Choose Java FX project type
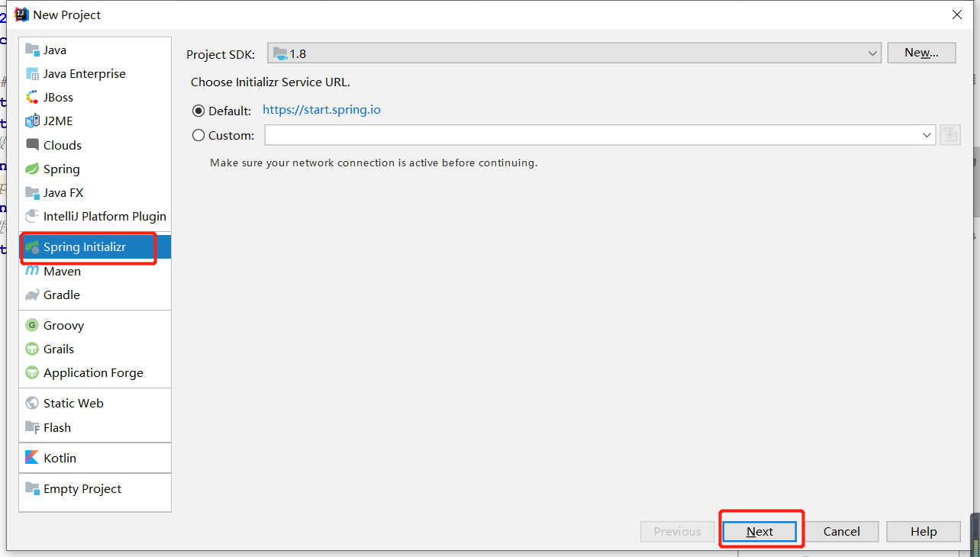Viewport: 980px width, 557px height. tap(95, 192)
